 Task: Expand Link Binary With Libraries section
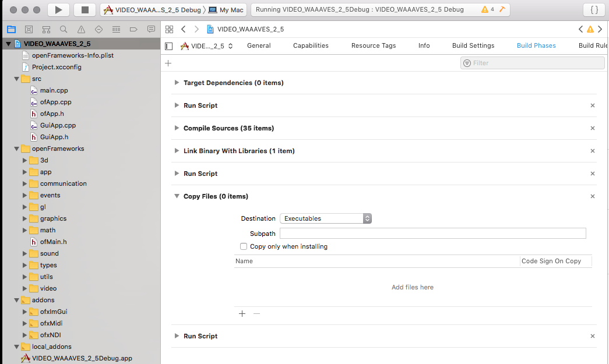177,151
